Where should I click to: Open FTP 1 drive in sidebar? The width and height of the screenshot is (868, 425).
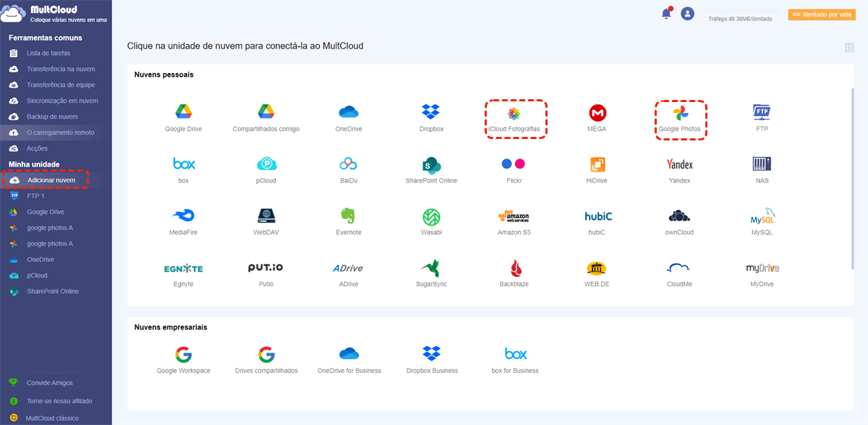click(x=35, y=196)
